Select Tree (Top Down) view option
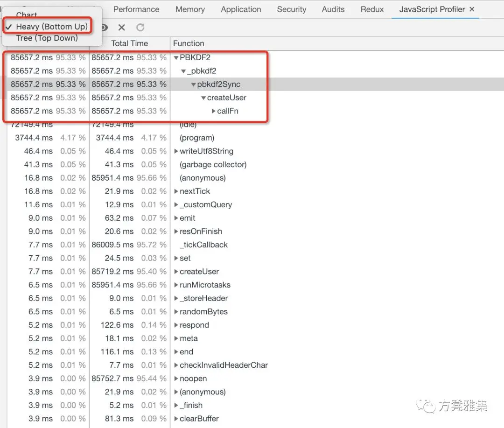The height and width of the screenshot is (428, 504). [47, 38]
